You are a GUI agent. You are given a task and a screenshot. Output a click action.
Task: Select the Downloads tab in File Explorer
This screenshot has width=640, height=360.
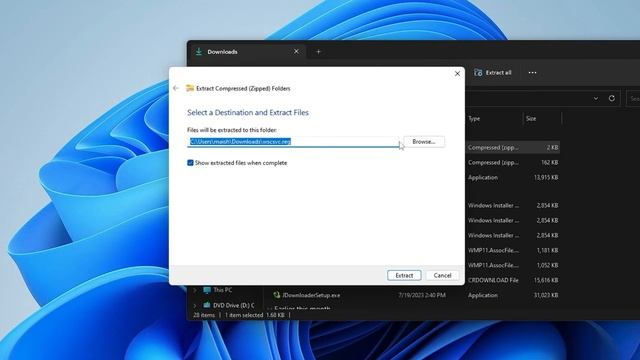pyautogui.click(x=247, y=52)
